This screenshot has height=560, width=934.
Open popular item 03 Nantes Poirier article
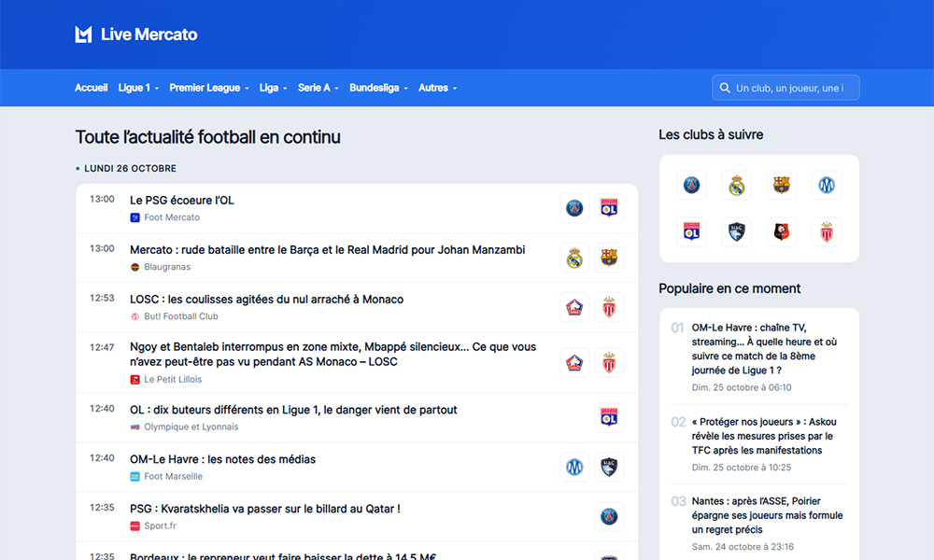767,515
